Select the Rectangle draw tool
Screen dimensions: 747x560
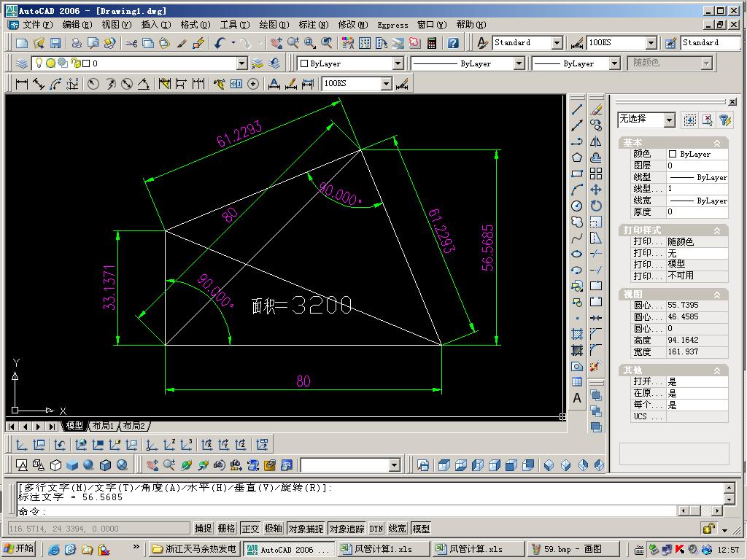[577, 174]
